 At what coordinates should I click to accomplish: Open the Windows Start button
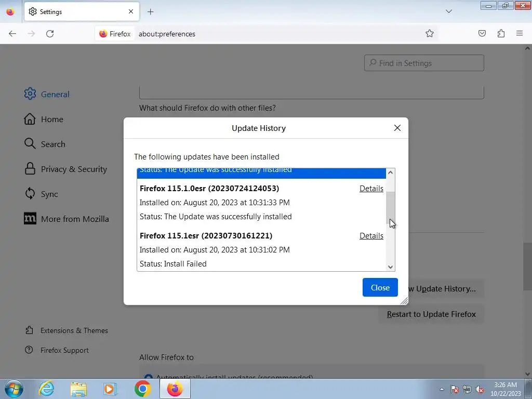14,389
